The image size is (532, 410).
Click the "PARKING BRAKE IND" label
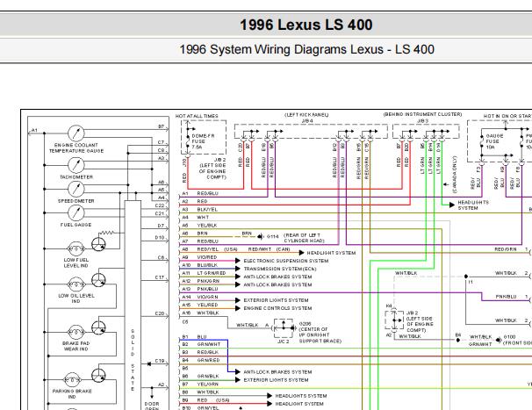point(72,393)
